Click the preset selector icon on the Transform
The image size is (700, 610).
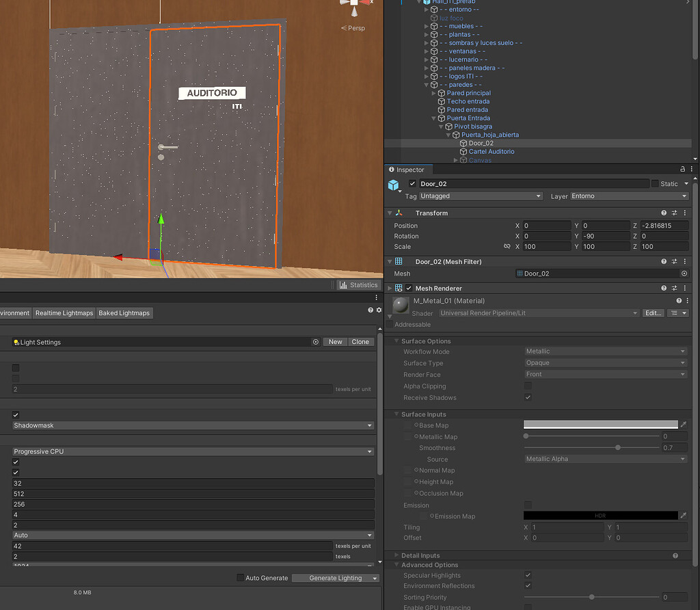click(674, 213)
